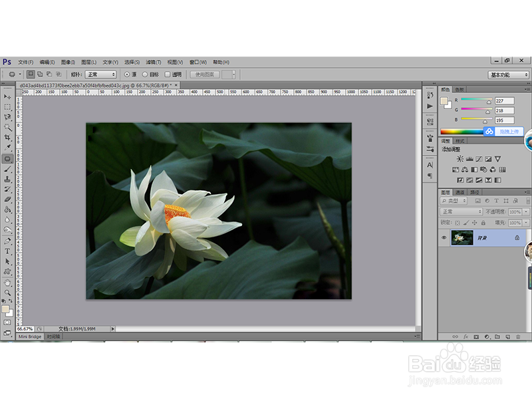
Task: Select the Blur tool
Action: coord(7,220)
